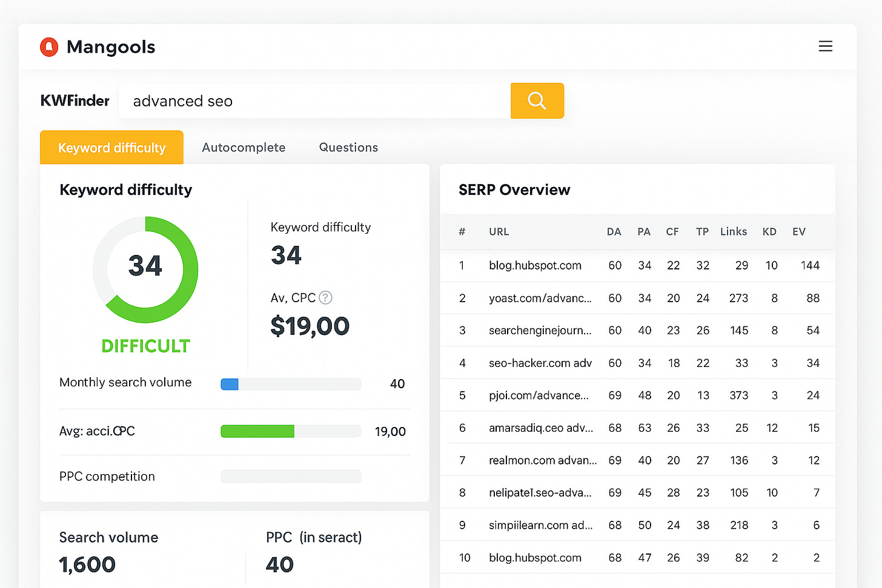Screen dimensions: 882x588
Task: Open the Questions tab
Action: point(348,147)
